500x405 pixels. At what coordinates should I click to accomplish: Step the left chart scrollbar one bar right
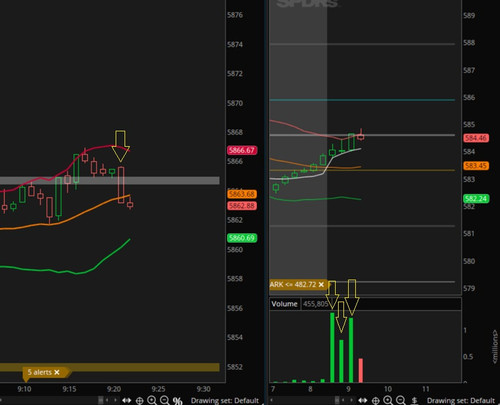click(115, 400)
